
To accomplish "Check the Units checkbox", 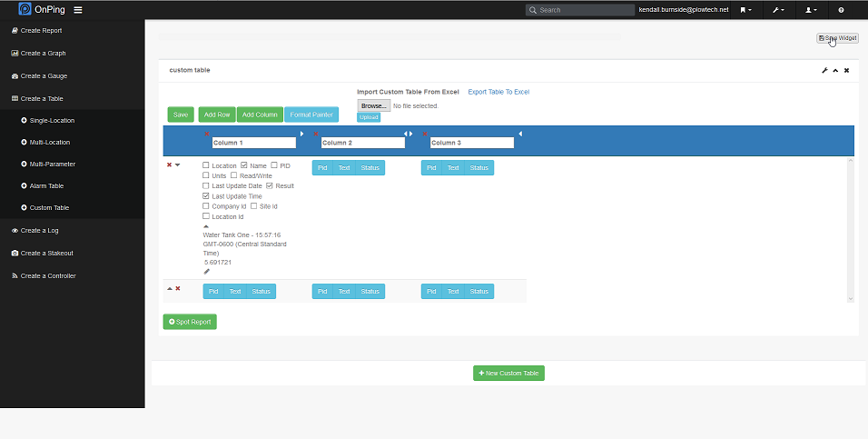I will click(x=206, y=175).
